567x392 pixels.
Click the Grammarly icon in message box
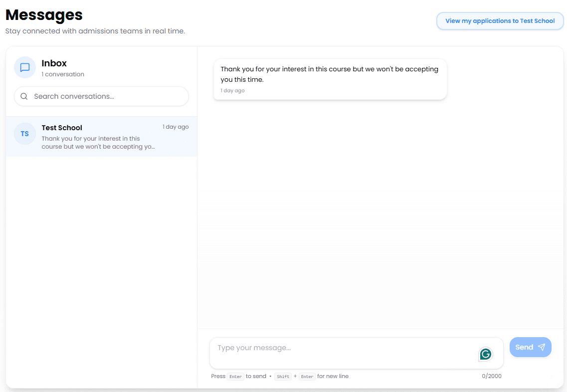(x=485, y=354)
